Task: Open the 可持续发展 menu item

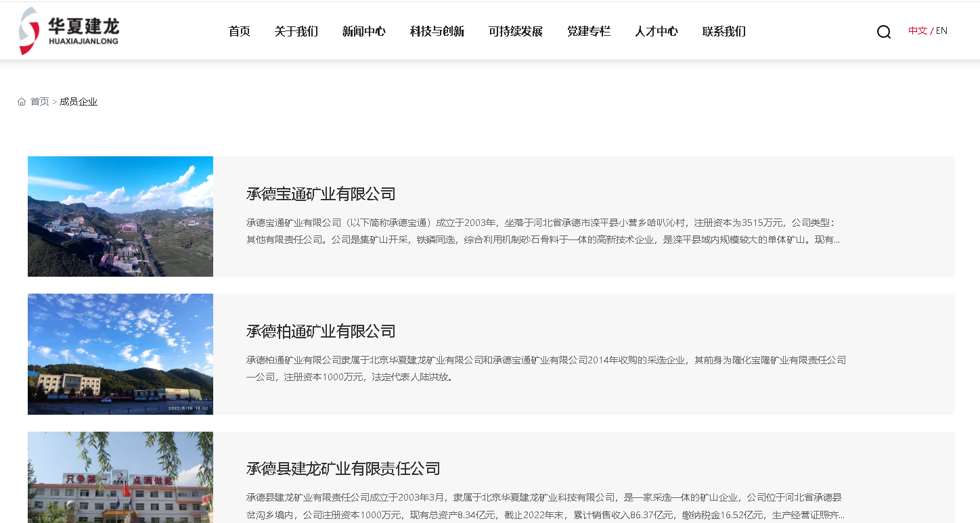Action: click(515, 31)
